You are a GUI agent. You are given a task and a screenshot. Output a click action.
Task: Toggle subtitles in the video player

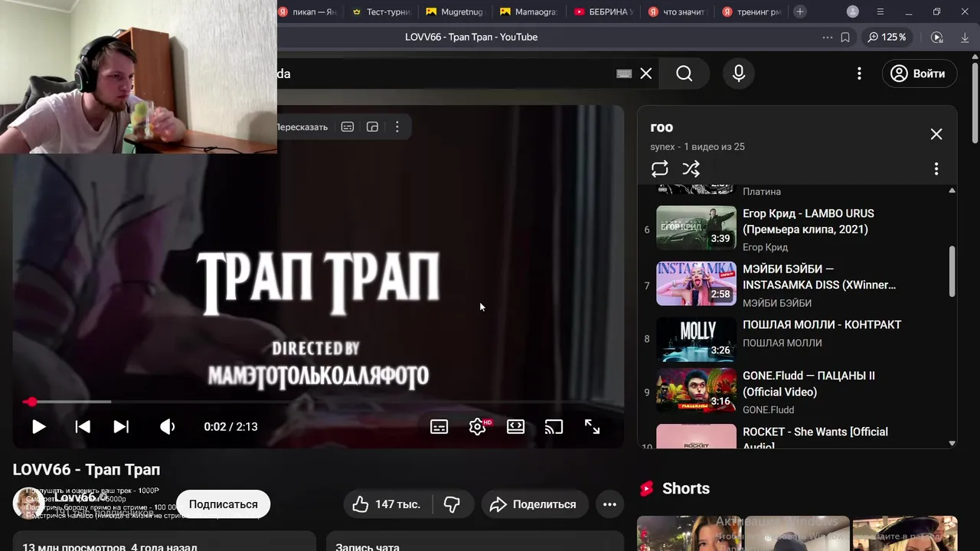pos(439,427)
